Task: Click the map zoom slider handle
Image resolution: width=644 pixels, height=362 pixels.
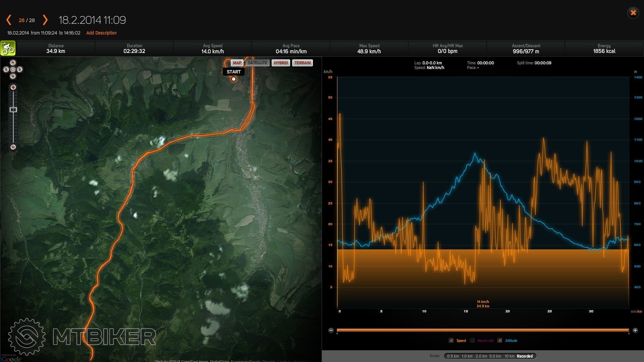Action: tap(13, 110)
